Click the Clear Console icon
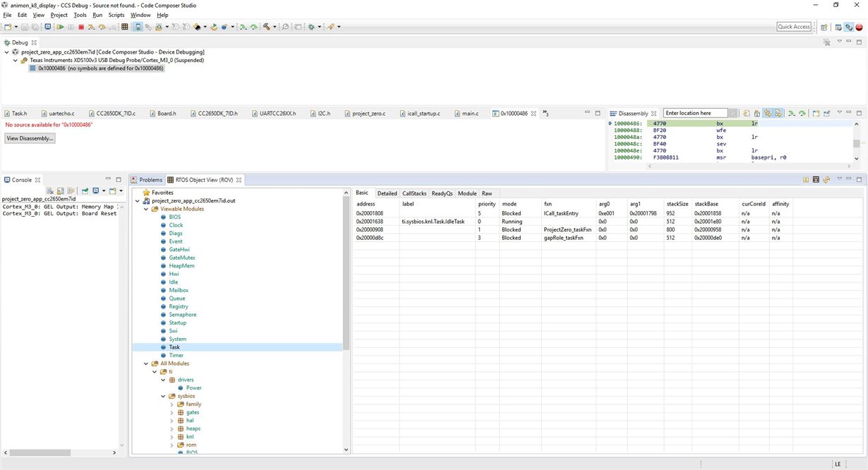Image resolution: width=868 pixels, height=470 pixels. pos(51,191)
